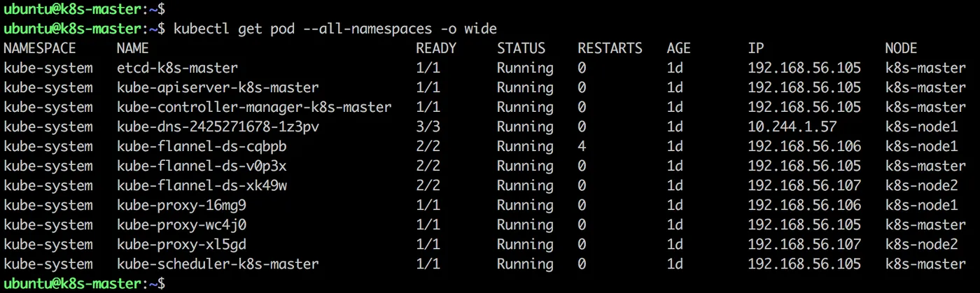Click the restart count value 4
980x293 pixels.
[582, 146]
